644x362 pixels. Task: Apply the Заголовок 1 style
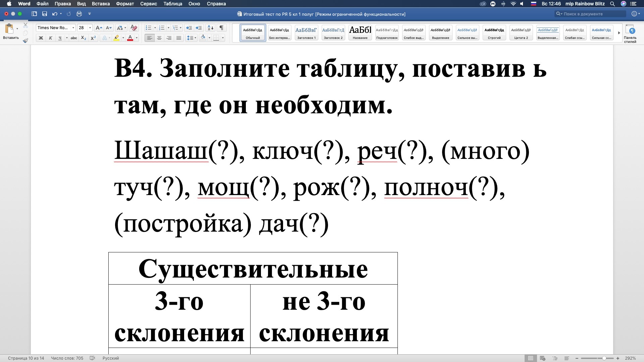[306, 33]
